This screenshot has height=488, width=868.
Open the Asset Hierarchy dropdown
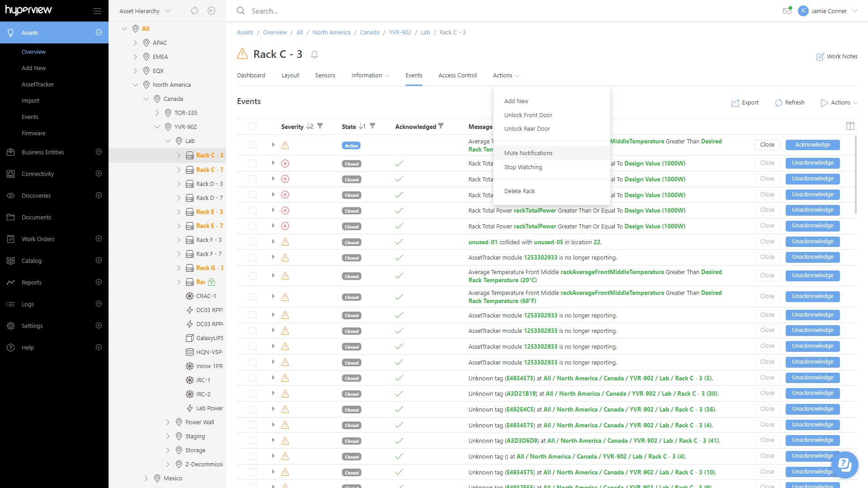145,11
